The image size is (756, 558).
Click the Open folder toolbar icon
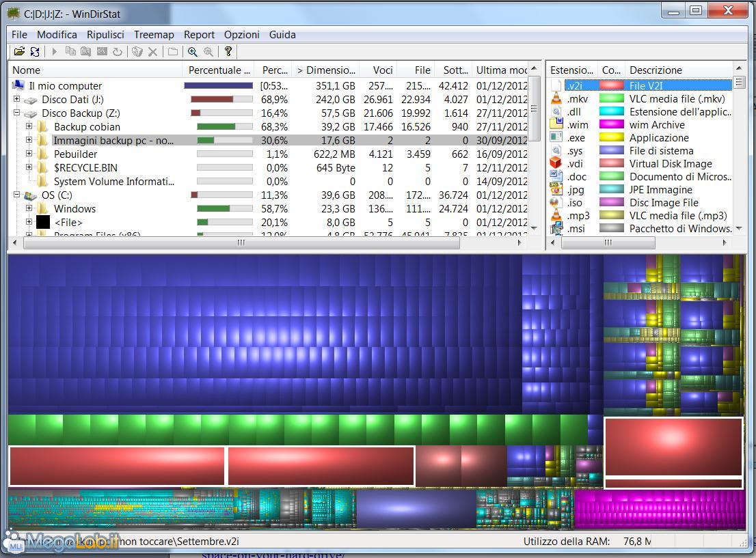point(18,51)
